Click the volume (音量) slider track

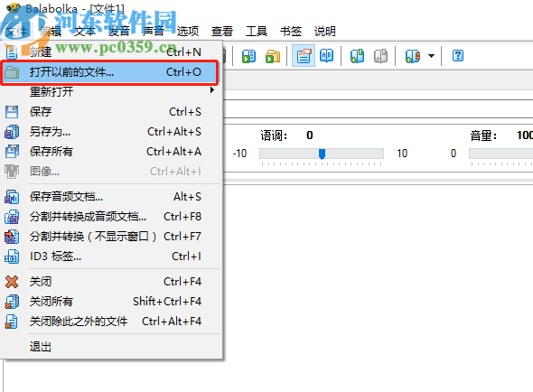tap(500, 154)
